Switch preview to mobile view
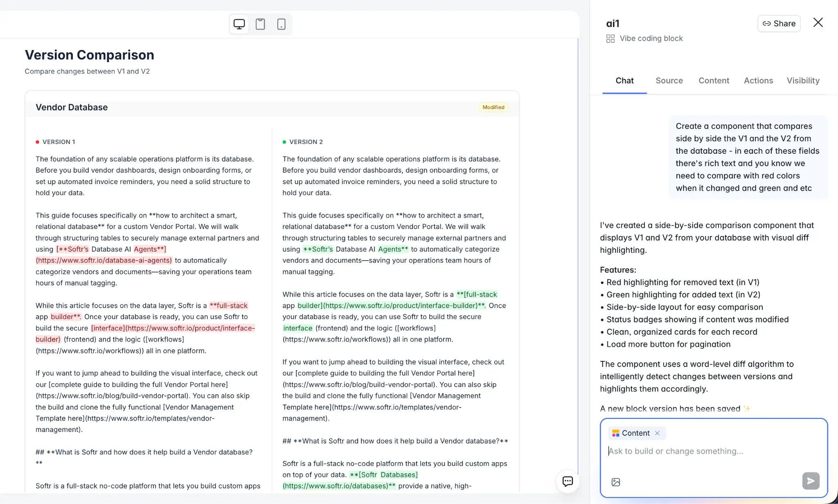This screenshot has height=504, width=838. click(282, 24)
